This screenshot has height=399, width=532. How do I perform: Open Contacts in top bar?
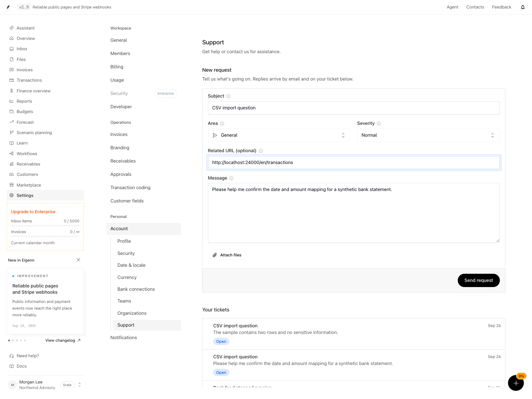475,7
